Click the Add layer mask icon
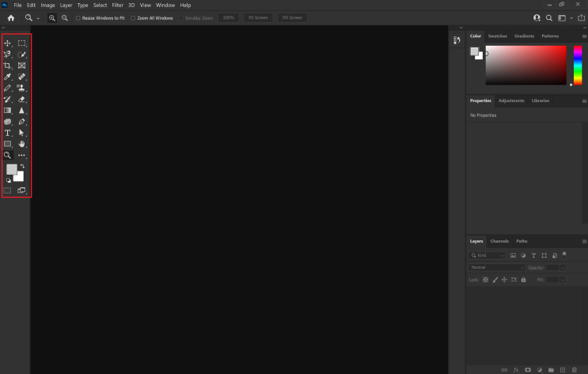588x374 pixels. 528,370
